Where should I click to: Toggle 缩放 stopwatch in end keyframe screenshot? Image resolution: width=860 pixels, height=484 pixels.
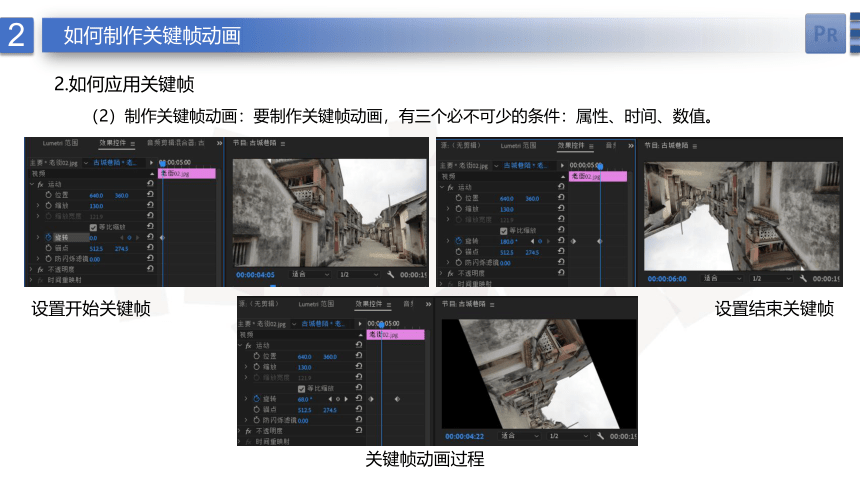coord(459,209)
